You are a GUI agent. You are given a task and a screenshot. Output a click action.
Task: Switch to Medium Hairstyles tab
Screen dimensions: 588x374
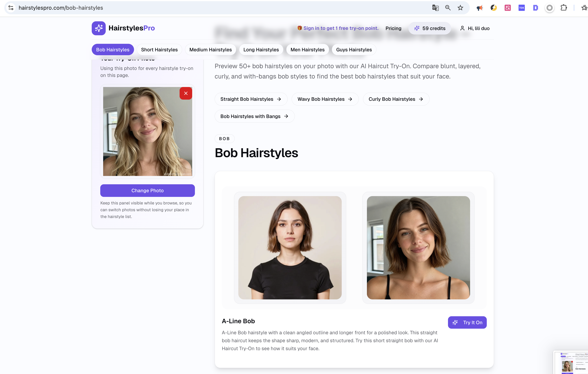[x=210, y=50]
